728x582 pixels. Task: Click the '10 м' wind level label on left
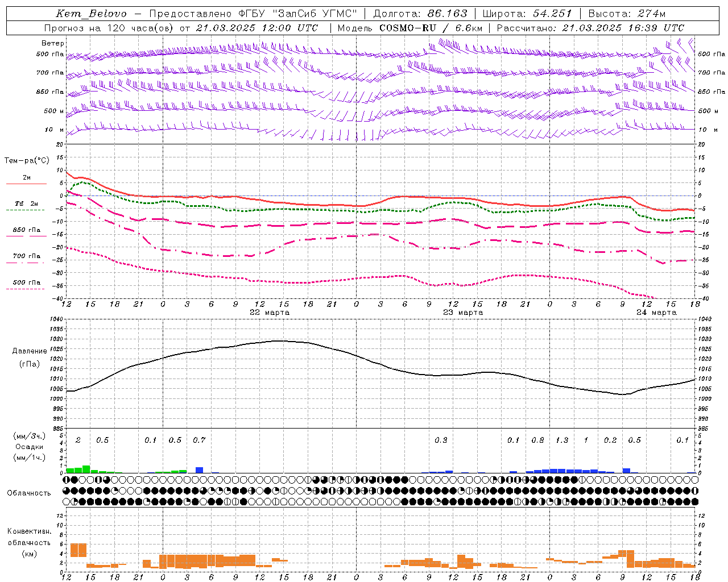click(54, 130)
